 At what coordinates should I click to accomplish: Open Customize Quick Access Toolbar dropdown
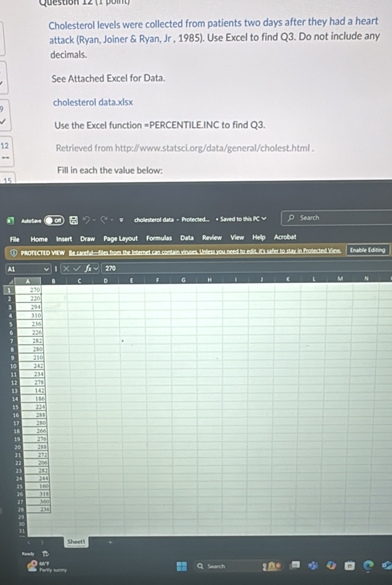pyautogui.click(x=122, y=220)
